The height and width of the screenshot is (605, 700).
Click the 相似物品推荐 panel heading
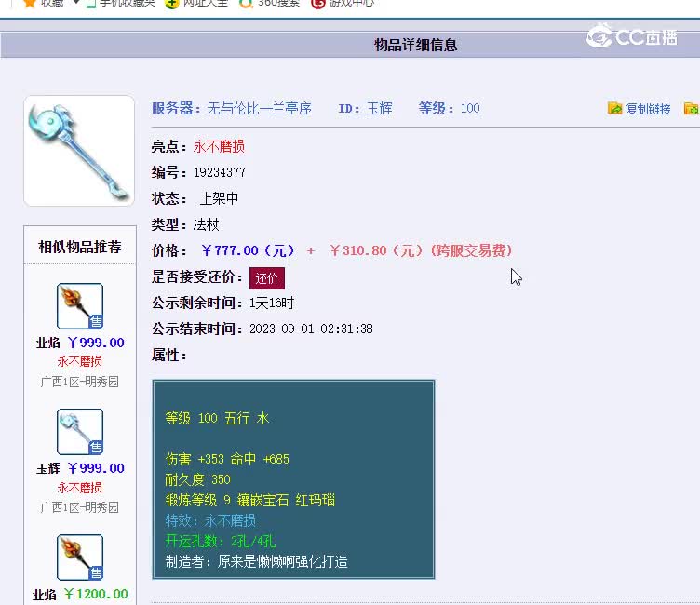(80, 247)
